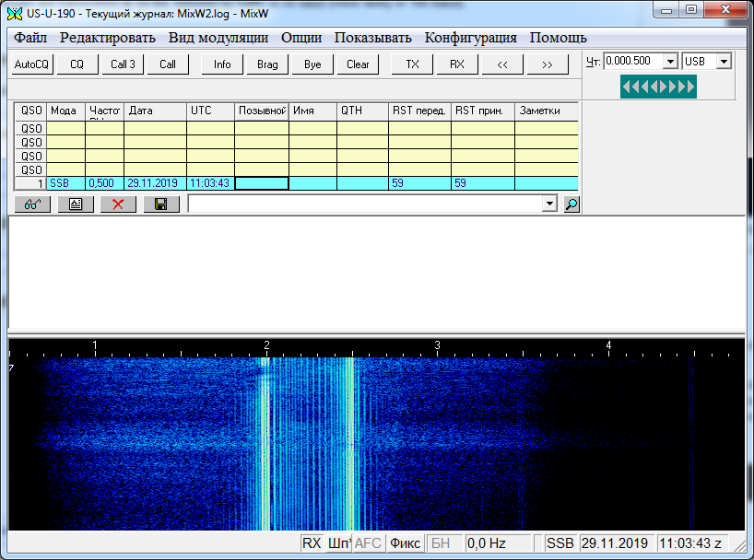Click the << macro button
754x560 pixels.
(x=502, y=64)
